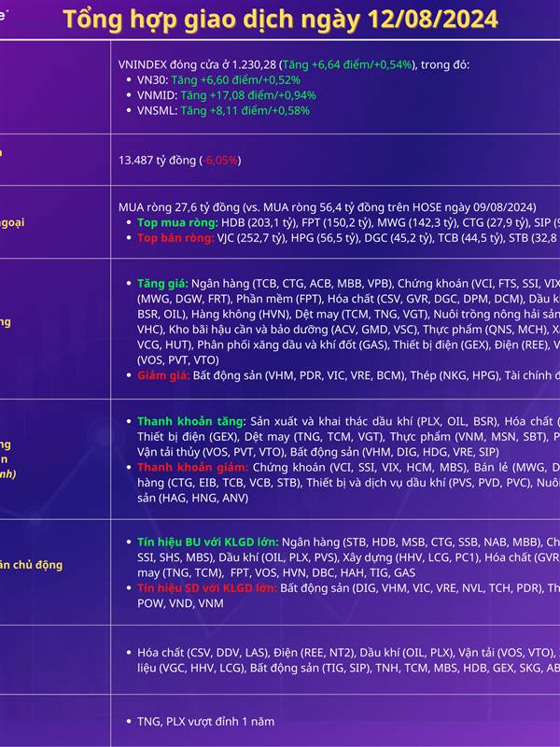Image resolution: width=560 pixels, height=747 pixels.
Task: Click "Bất động sản (DIG, VHM, VIC, VRE, NVL, TCH, PDR)"
Action: coord(412,588)
